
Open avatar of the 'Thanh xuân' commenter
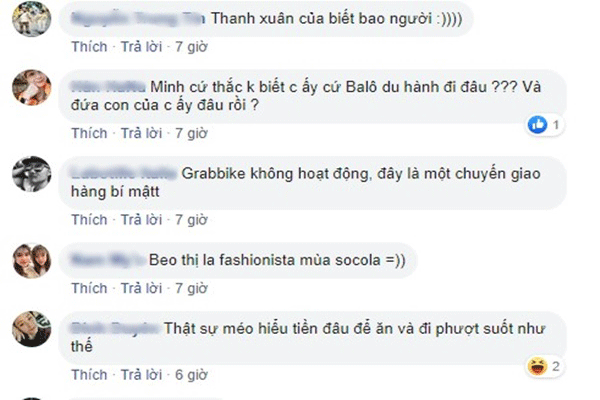tap(32, 18)
